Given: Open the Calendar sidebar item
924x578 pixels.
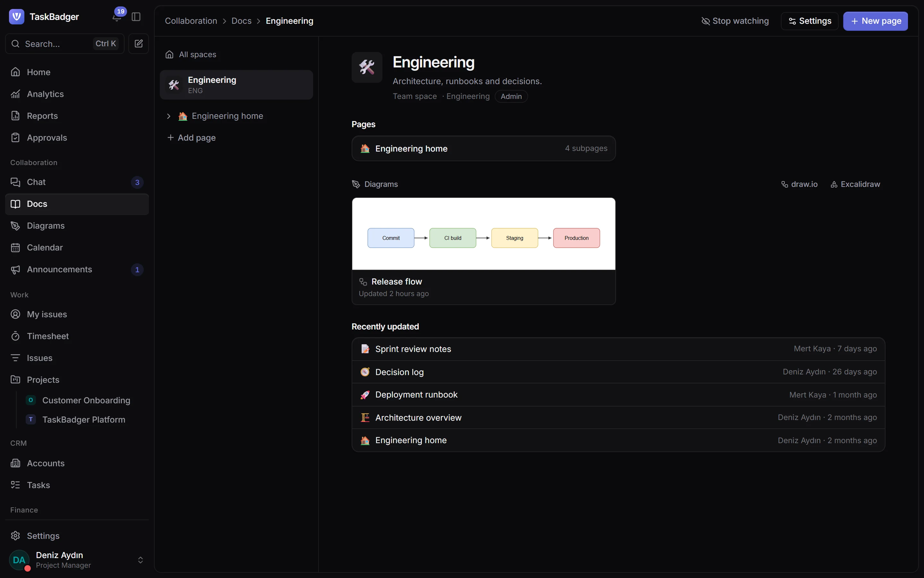Looking at the screenshot, I should (77, 247).
